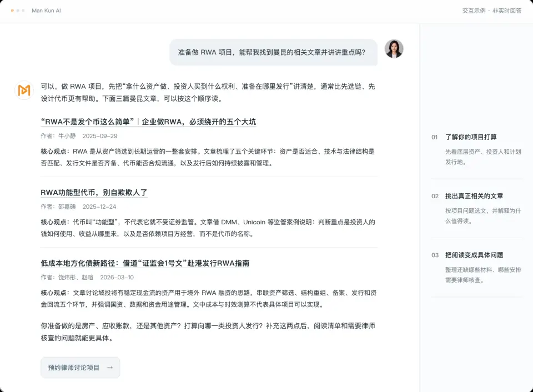
Task: Click the orange window control dot
Action: click(13, 11)
